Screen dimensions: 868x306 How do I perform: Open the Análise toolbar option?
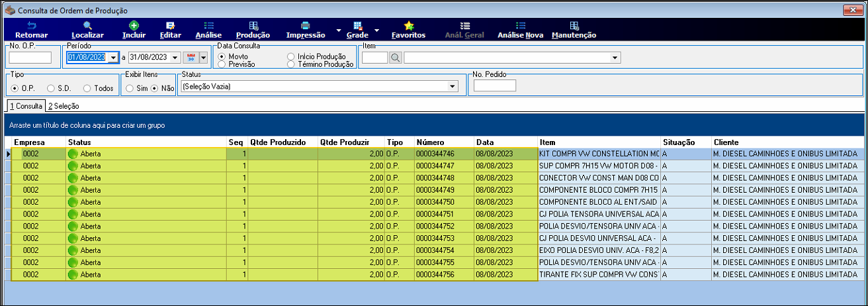pos(208,30)
